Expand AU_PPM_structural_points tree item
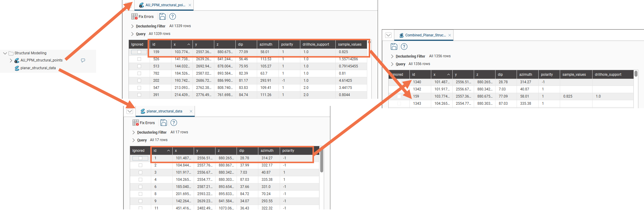Image resolution: width=644 pixels, height=210 pixels. [11, 60]
